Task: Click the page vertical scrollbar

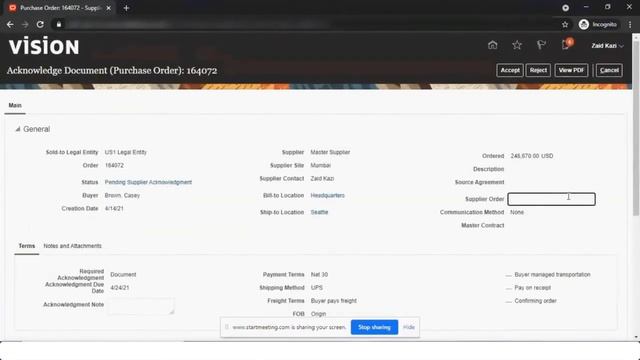Action: [x=636, y=128]
